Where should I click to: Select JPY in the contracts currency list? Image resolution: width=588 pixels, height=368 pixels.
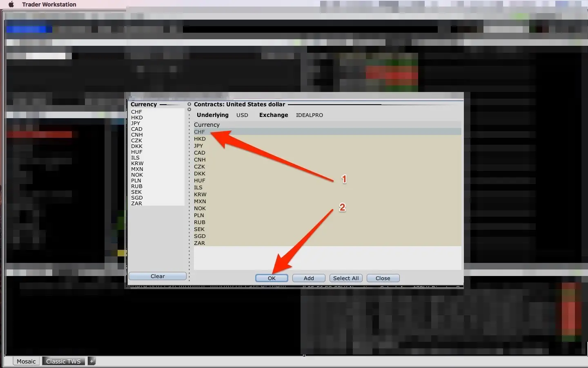point(198,146)
